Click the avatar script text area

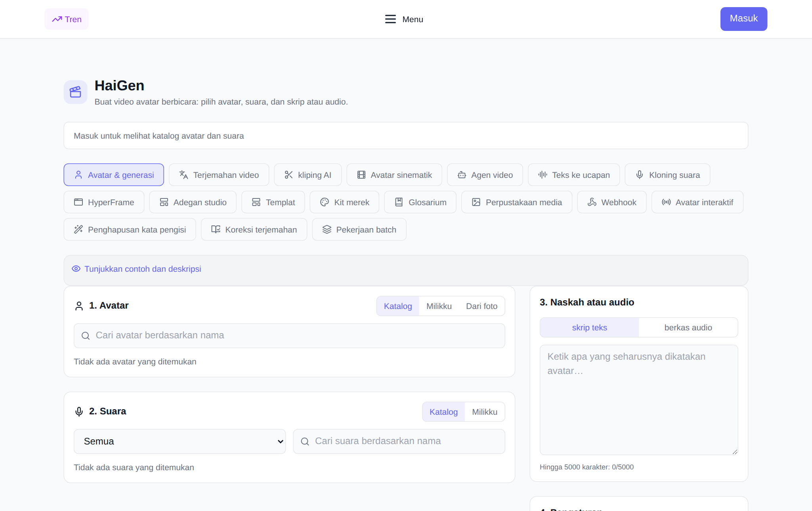[639, 400]
